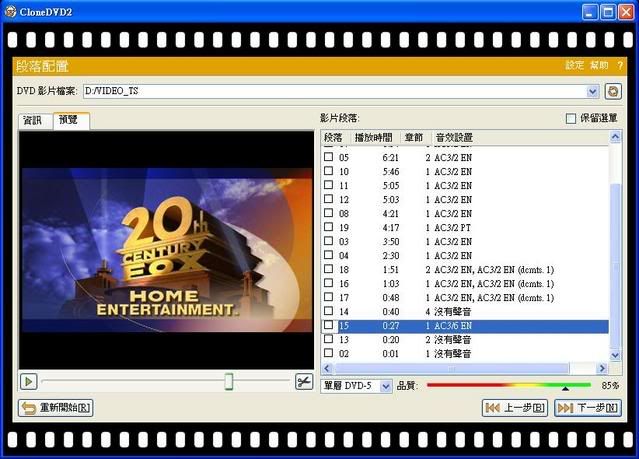Image resolution: width=639 pixels, height=459 pixels.
Task: Check highlighted title 15 checkbox
Action: point(328,325)
